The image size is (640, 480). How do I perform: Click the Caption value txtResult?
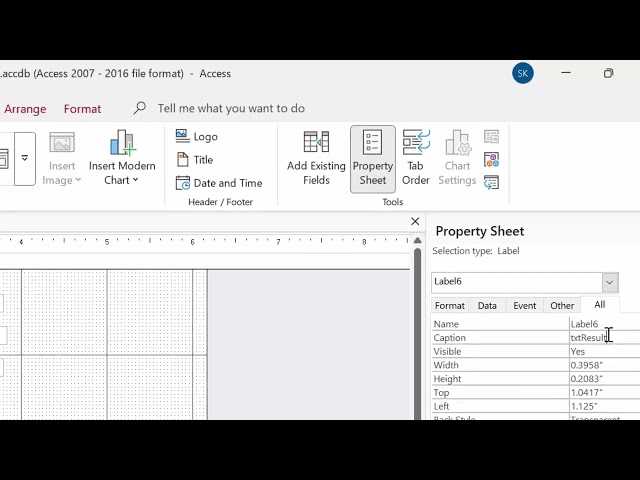pos(604,338)
